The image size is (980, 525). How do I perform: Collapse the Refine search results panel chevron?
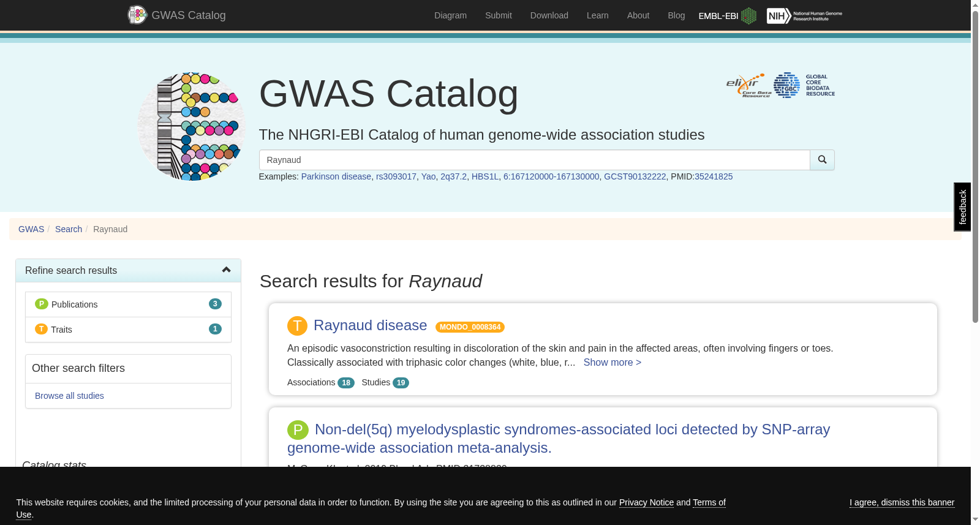[226, 270]
